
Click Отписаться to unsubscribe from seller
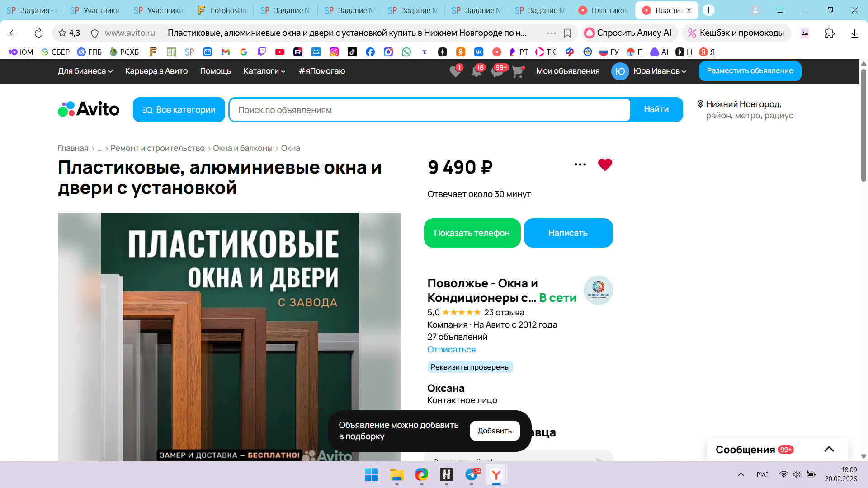click(451, 349)
